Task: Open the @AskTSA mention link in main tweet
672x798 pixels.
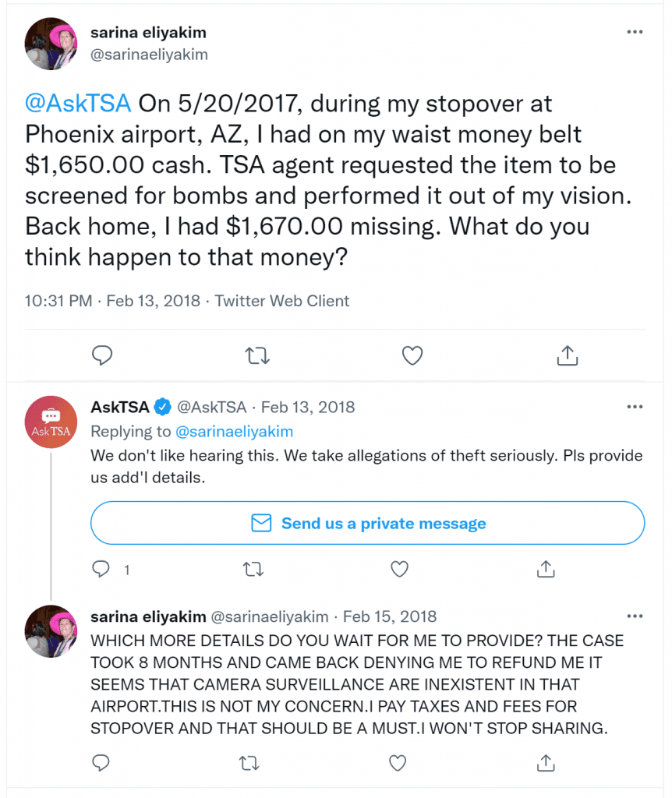Action: (x=78, y=104)
